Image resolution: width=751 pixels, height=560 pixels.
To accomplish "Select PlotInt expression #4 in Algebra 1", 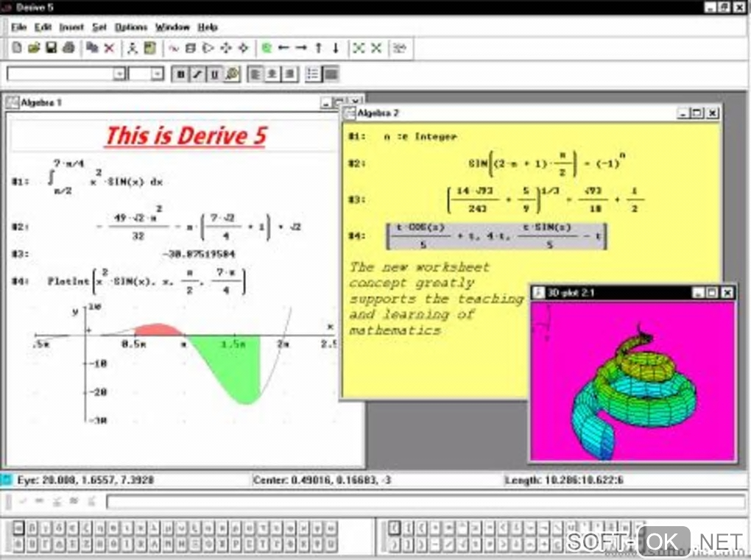I will 147,281.
